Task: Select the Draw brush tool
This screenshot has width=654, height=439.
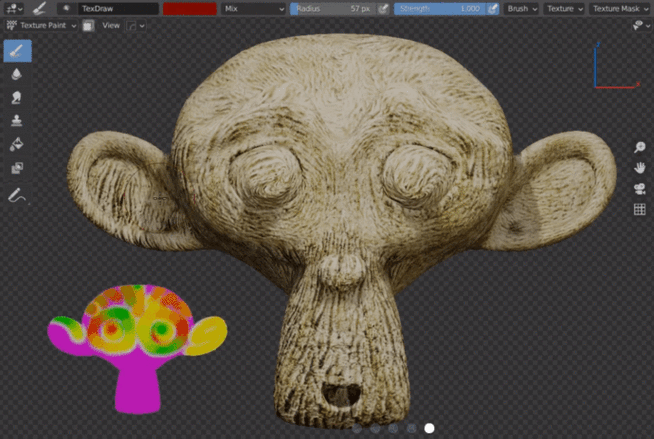Action: (17, 51)
